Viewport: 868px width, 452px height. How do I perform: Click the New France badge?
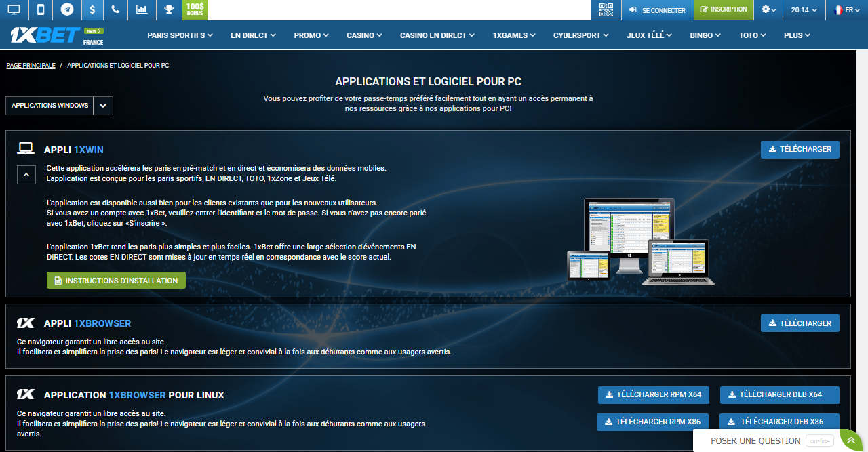pos(93,36)
